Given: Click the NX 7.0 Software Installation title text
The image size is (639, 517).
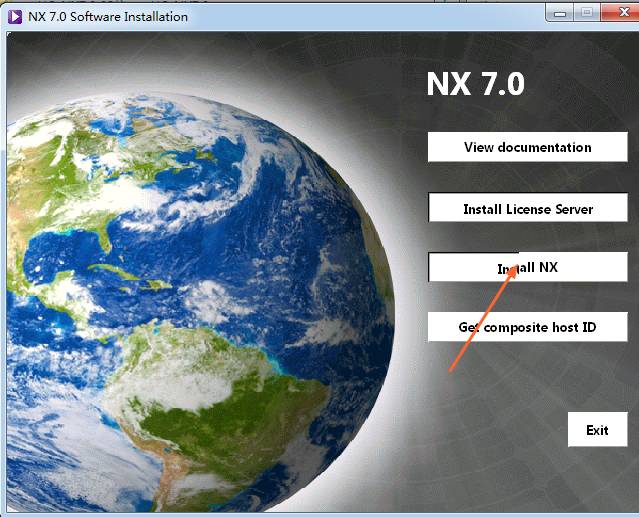Looking at the screenshot, I should pos(107,16).
